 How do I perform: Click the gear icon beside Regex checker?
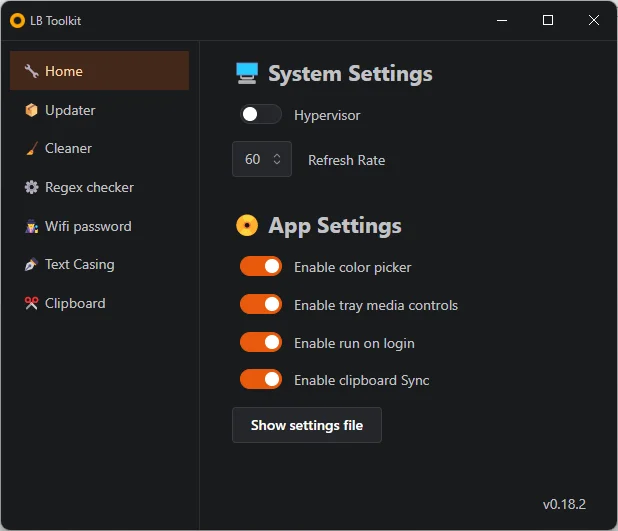pyautogui.click(x=31, y=187)
